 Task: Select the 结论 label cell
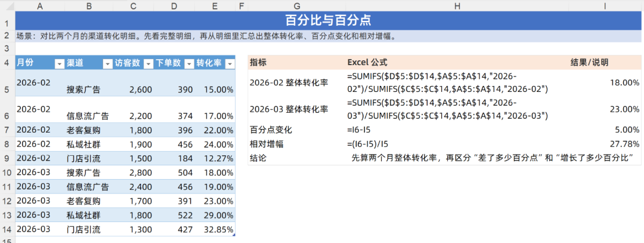click(296, 158)
